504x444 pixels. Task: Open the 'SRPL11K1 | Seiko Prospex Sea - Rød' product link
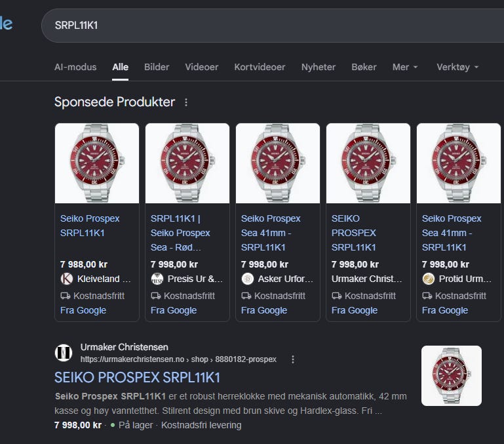coord(180,233)
